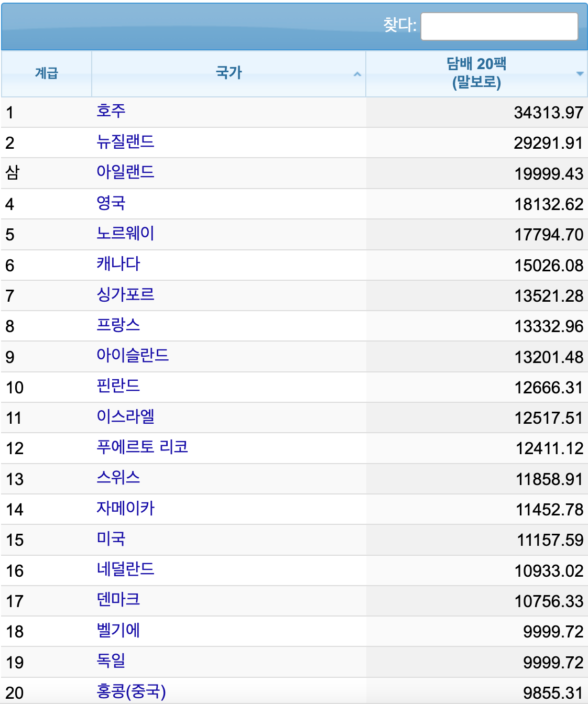The image size is (588, 704).
Task: Open the 싱가포르 country link
Action: [125, 294]
